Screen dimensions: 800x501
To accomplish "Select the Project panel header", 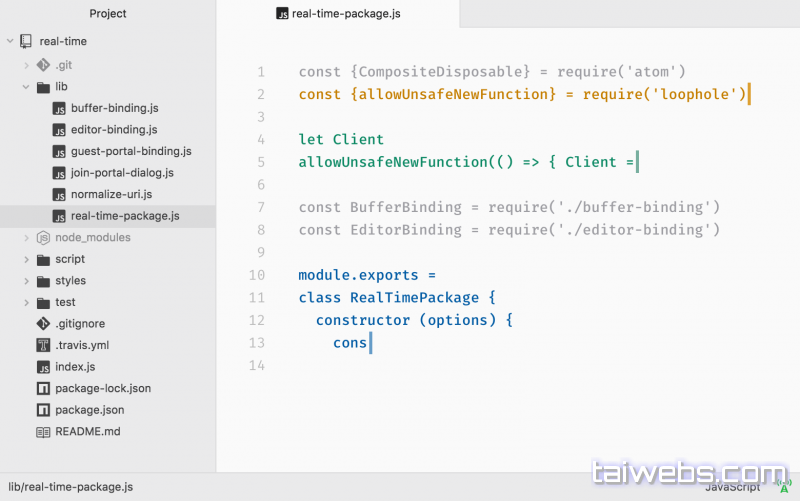I will point(108,14).
